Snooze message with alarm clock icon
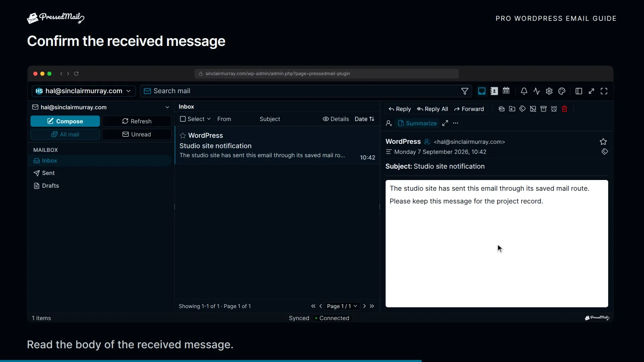This screenshot has width=644, height=362. [x=554, y=109]
